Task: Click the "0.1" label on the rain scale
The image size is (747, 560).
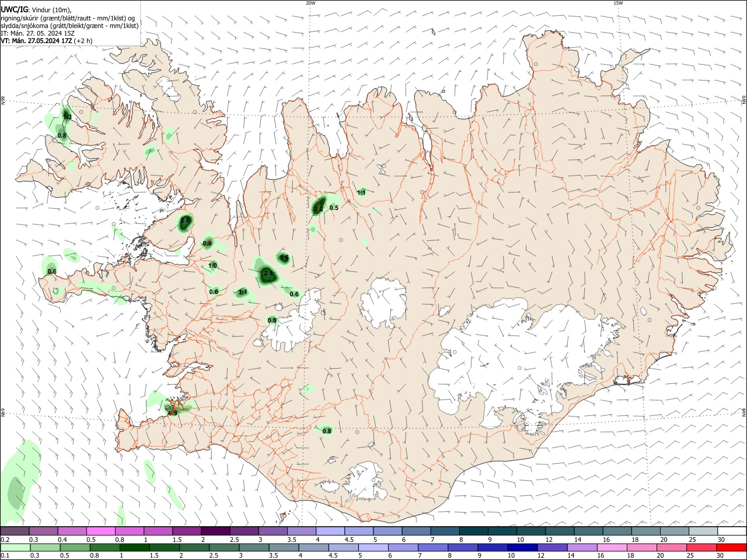Action: coord(5,556)
